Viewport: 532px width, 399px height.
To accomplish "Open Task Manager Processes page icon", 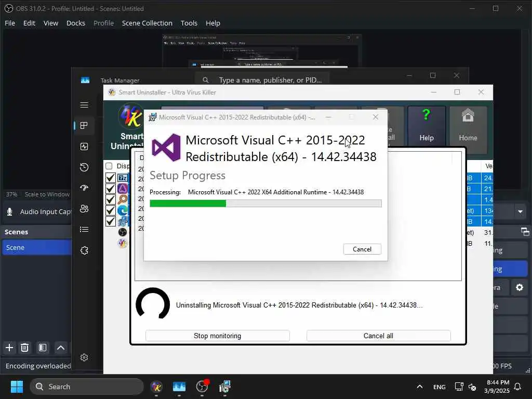I will pos(84,126).
